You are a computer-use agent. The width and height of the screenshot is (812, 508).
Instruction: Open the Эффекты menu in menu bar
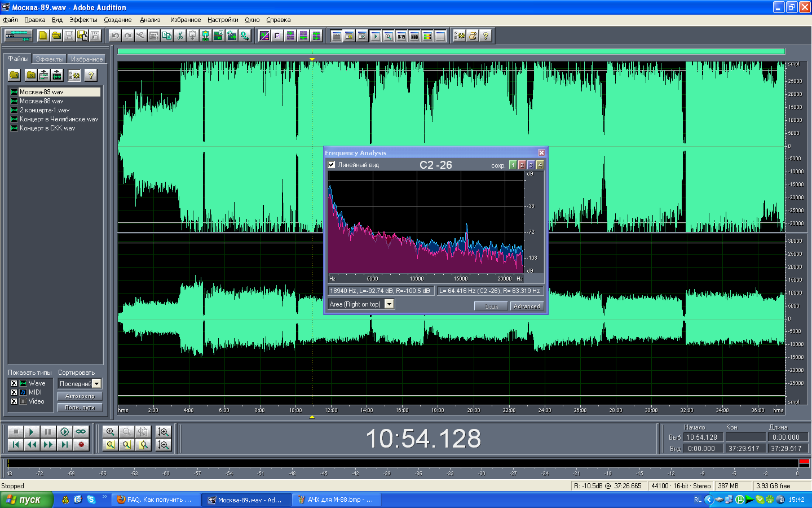coord(83,20)
